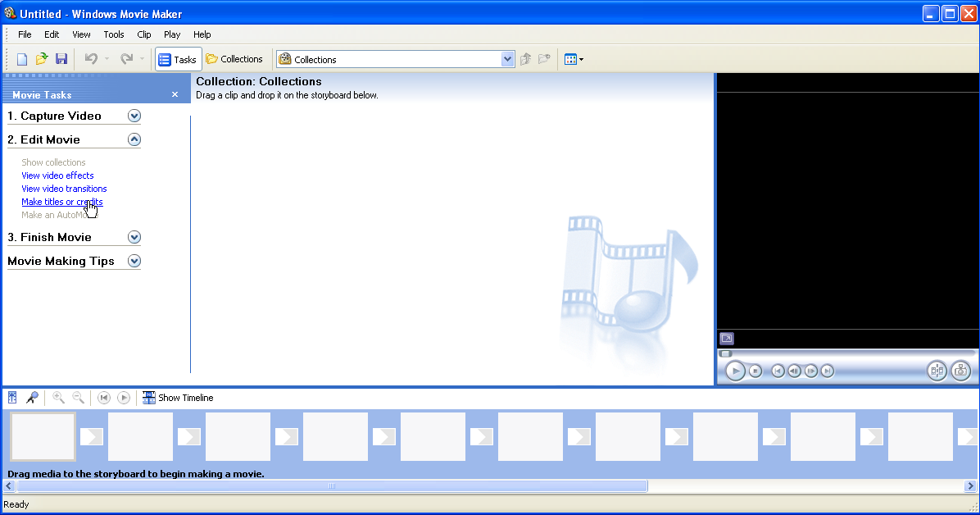
Task: Click the View video transitions link
Action: pyautogui.click(x=64, y=189)
